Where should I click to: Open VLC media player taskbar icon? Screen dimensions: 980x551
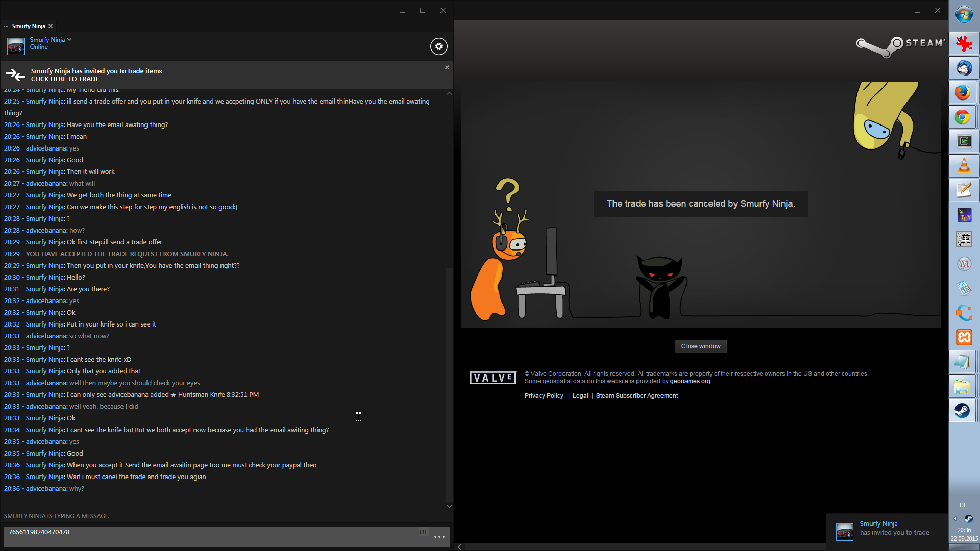click(x=963, y=166)
